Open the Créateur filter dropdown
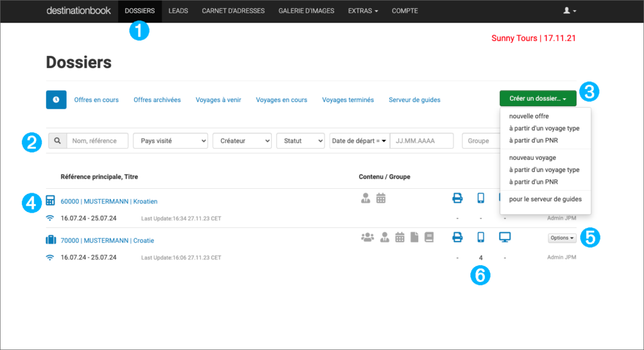Viewport: 644px width, 350px height. point(241,141)
